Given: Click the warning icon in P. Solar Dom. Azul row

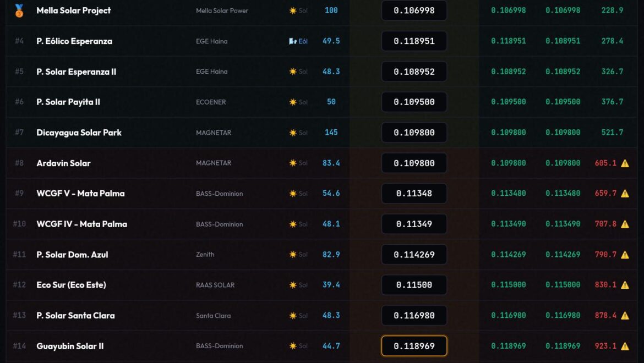Looking at the screenshot, I should pyautogui.click(x=625, y=255).
